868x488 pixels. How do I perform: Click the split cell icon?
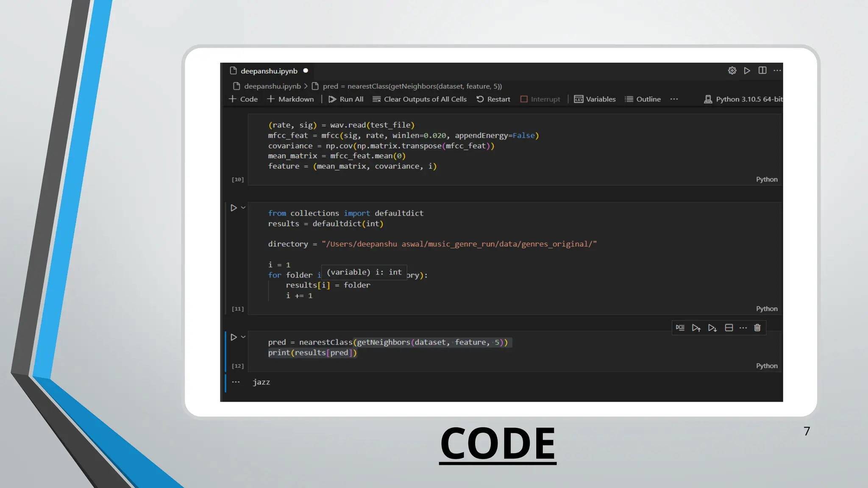point(729,328)
